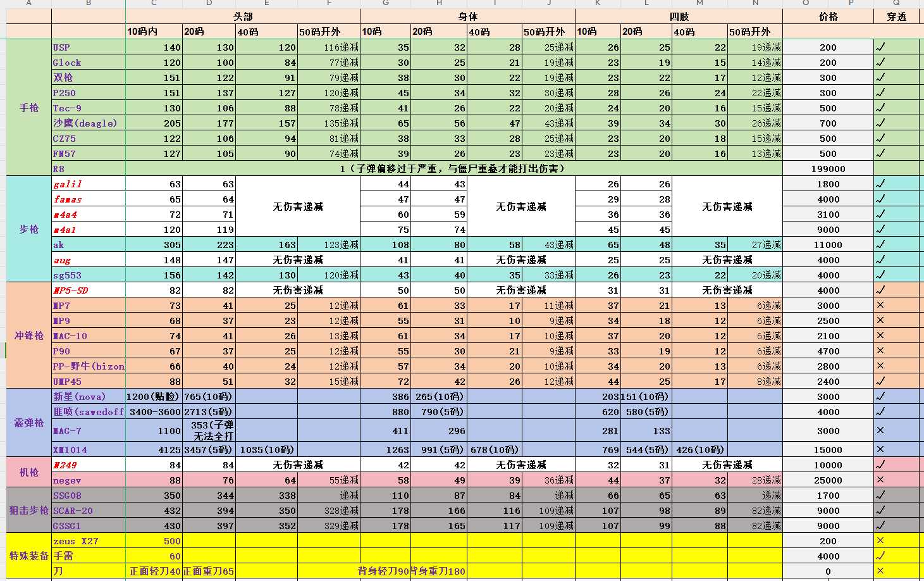Click the penetration X mark in MP7 row

tap(880, 305)
